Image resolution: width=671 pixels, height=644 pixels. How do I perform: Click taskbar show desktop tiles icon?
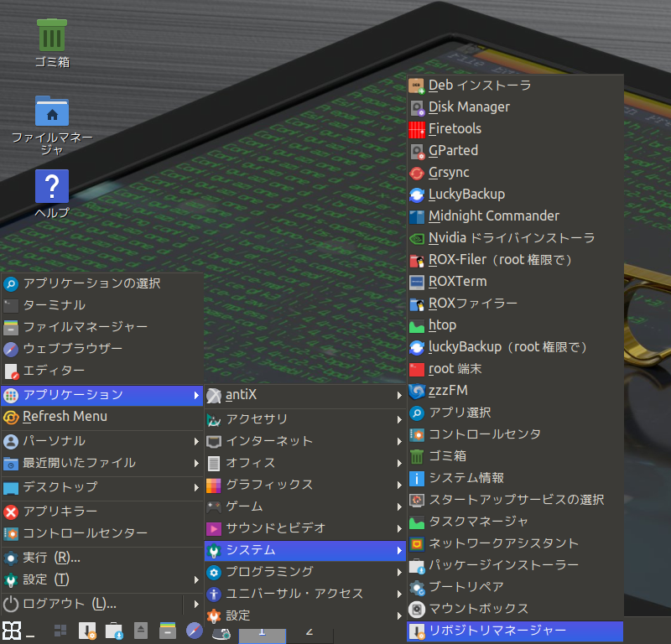(x=60, y=631)
